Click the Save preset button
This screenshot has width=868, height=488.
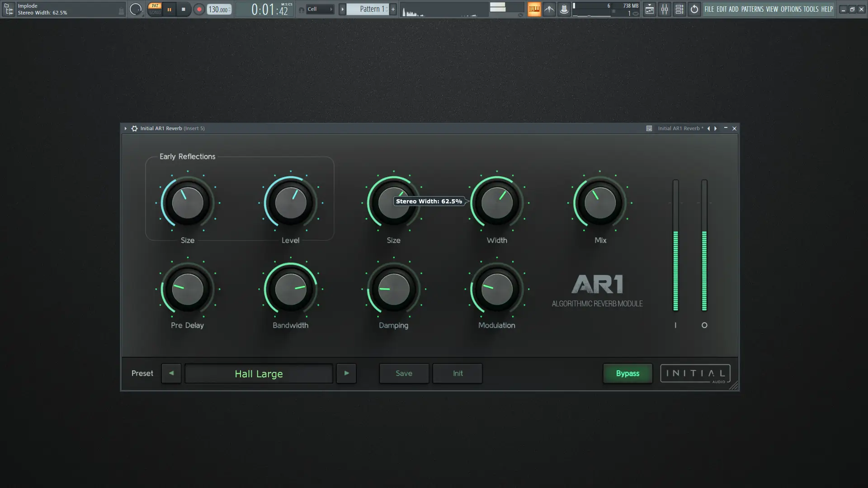coord(404,373)
